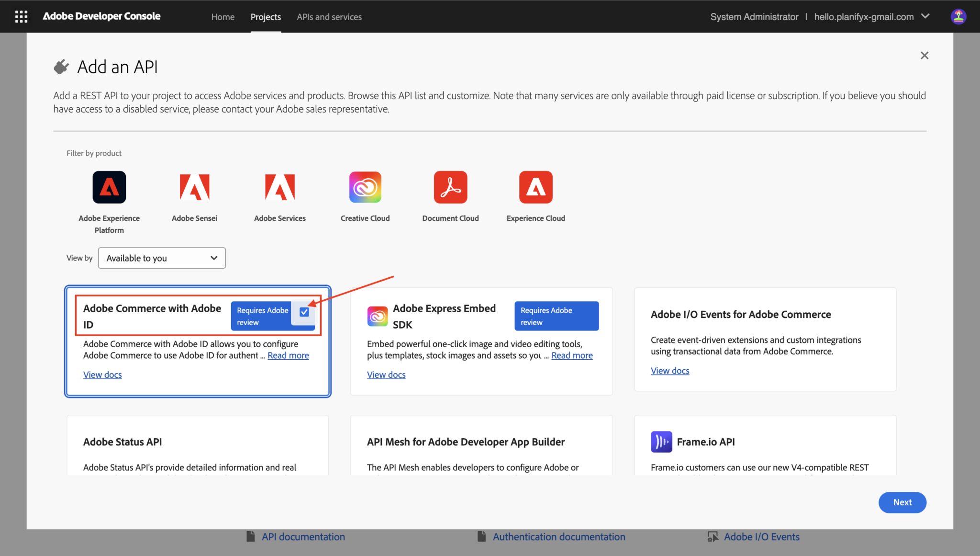Open the View by dropdown
Viewport: 980px width, 556px height.
pos(162,258)
